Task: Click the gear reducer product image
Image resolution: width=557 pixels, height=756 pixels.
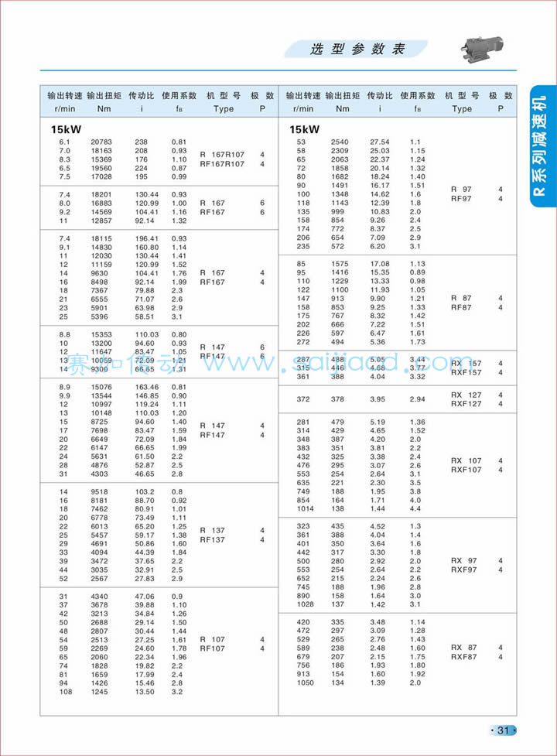Action: point(482,48)
